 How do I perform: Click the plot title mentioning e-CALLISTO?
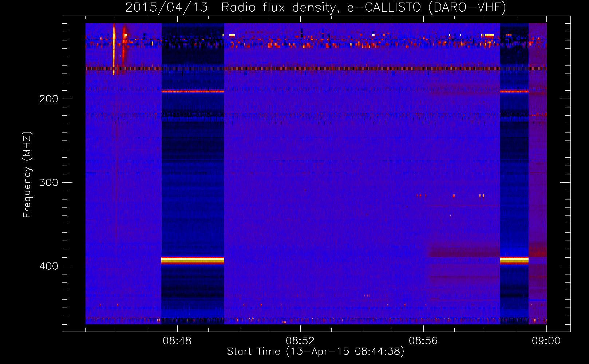point(316,7)
